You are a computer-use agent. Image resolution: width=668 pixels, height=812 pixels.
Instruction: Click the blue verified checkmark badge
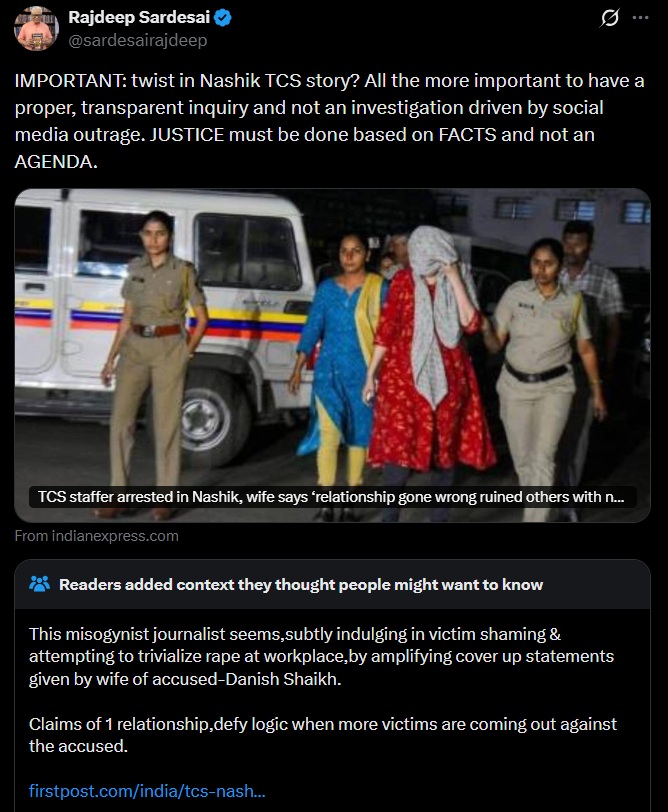(223, 18)
